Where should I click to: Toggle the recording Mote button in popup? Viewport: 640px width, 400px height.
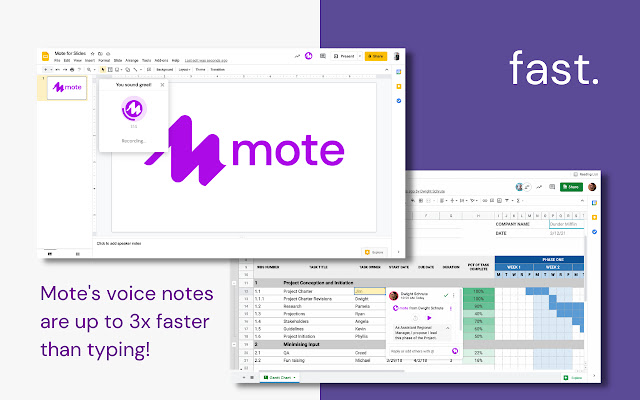(x=133, y=109)
